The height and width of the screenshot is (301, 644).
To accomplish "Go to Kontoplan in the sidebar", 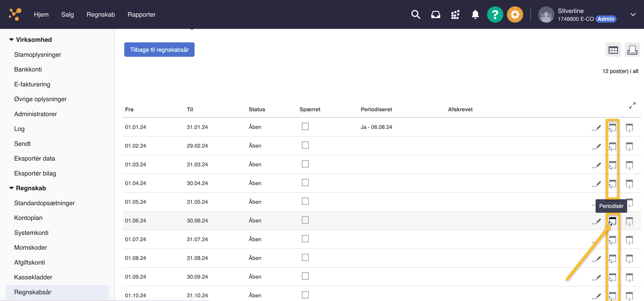I will [x=28, y=218].
